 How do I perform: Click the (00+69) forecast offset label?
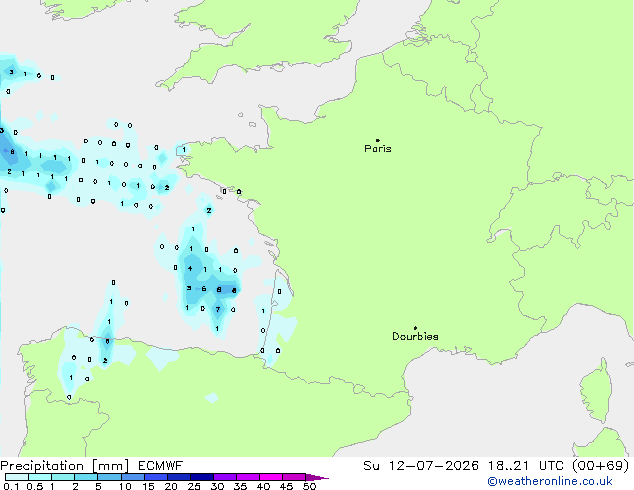(601, 466)
